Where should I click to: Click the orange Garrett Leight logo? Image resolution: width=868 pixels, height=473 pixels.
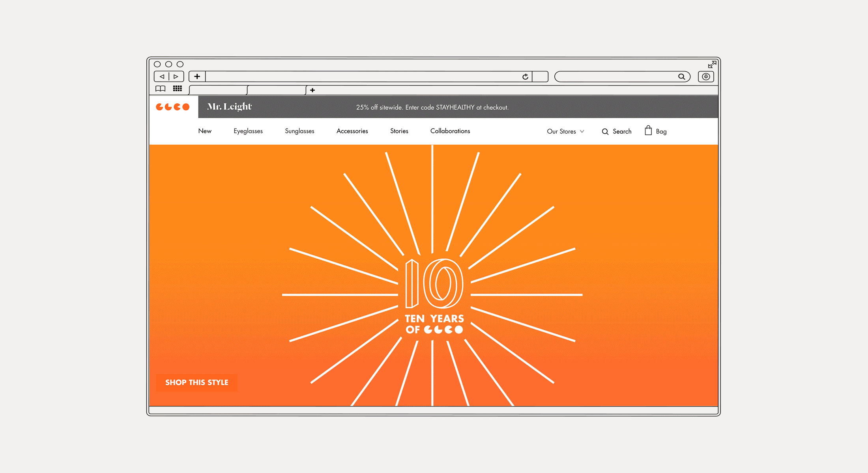click(x=173, y=107)
